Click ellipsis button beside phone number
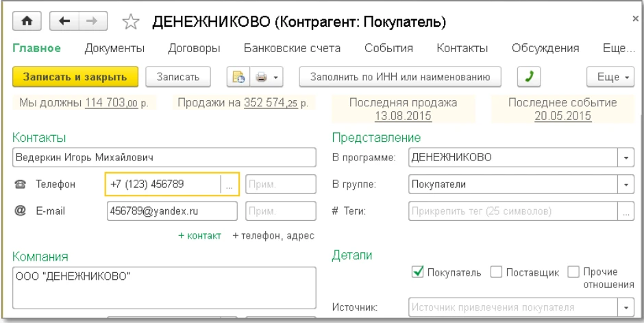Image resolution: width=644 pixels, height=323 pixels. pos(230,184)
